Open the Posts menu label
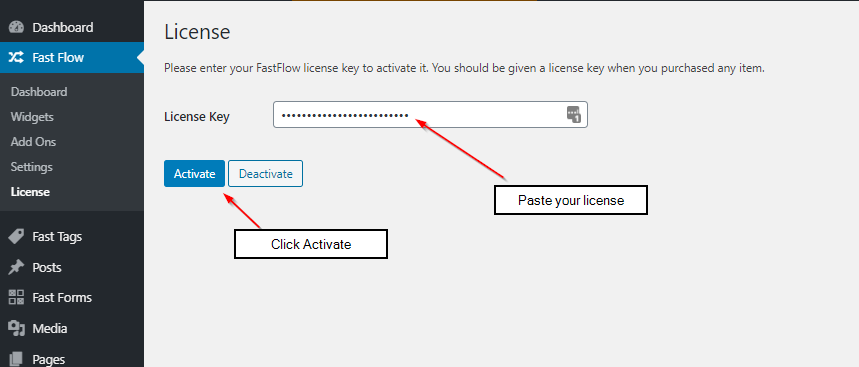The height and width of the screenshot is (367, 859). point(47,267)
